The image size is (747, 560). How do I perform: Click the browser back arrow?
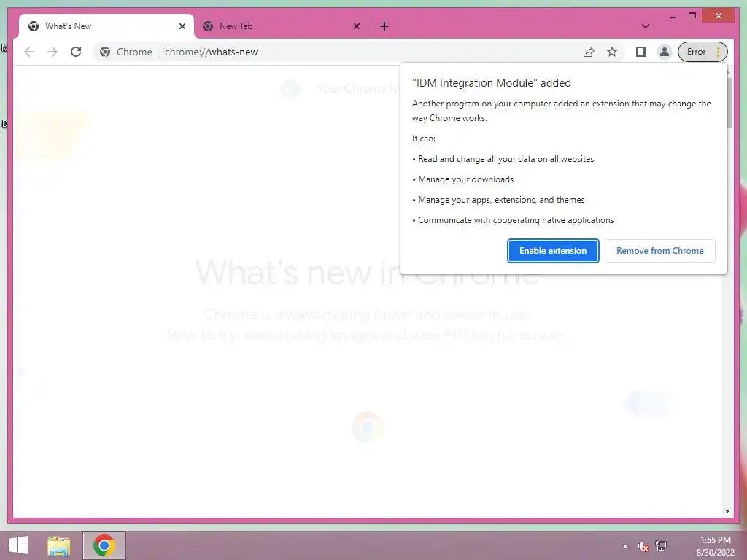tap(29, 52)
